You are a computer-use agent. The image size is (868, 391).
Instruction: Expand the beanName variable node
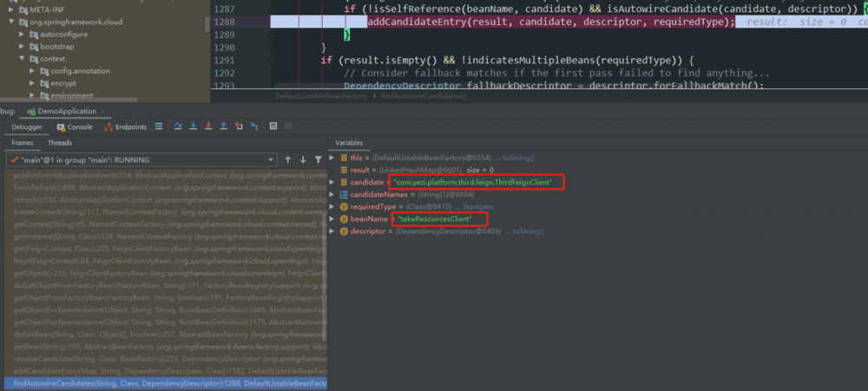tap(332, 219)
